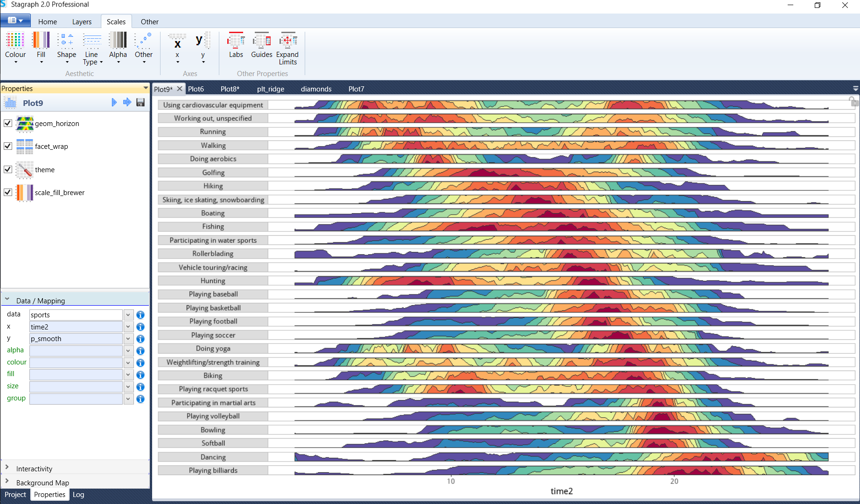Open the Project bottom tab
860x504 pixels.
(x=15, y=494)
